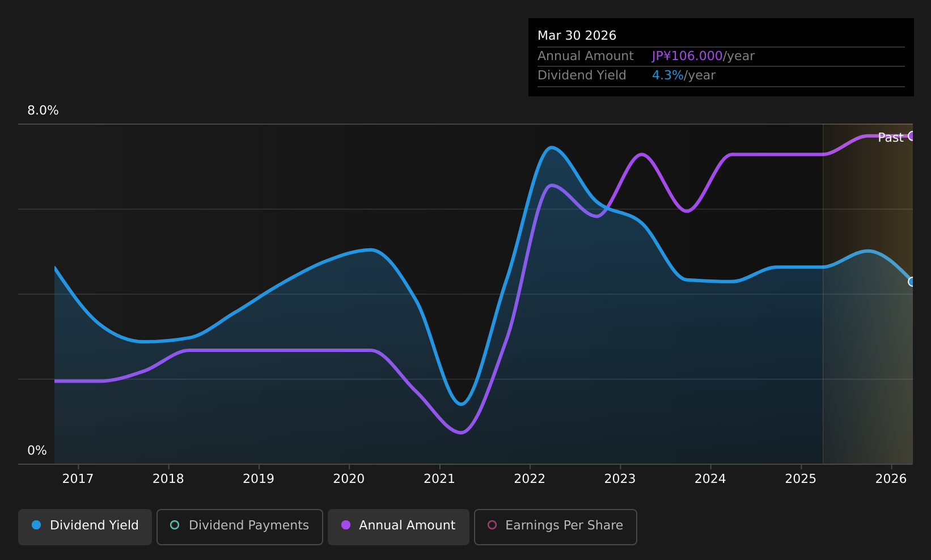
Task: Click the 2017 x-axis label
Action: (78, 479)
